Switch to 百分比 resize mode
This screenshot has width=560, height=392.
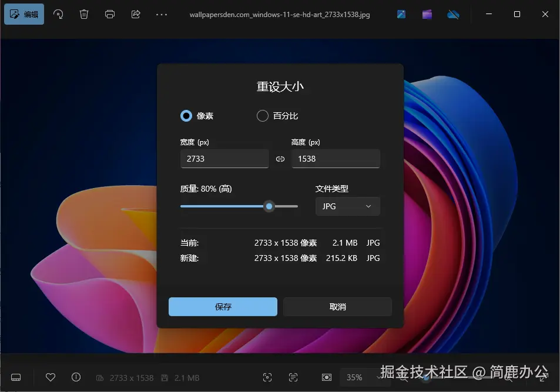coord(262,116)
